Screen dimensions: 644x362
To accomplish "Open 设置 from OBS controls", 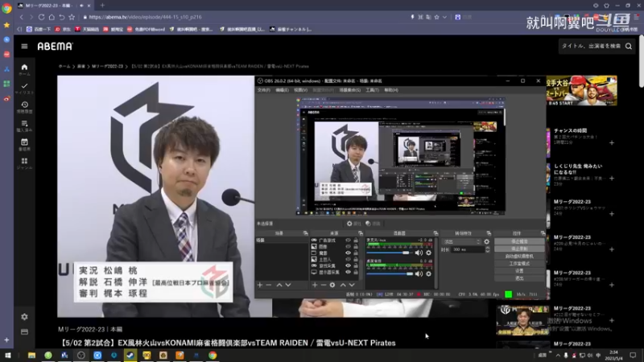I will tap(519, 271).
